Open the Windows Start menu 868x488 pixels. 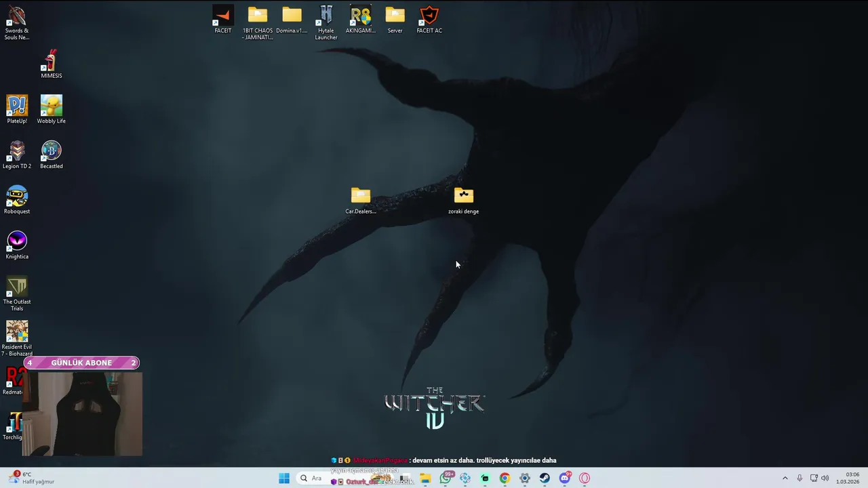(x=284, y=479)
